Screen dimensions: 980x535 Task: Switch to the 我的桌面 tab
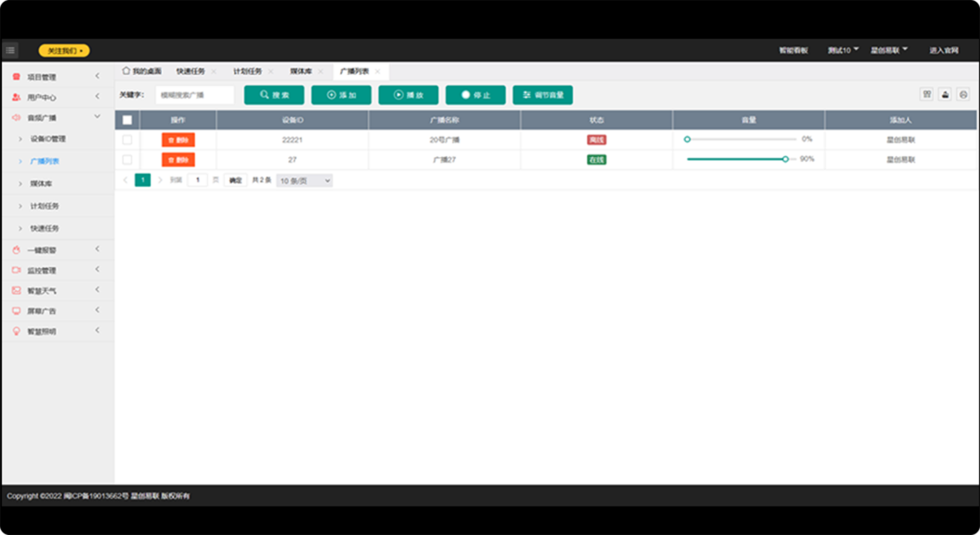[141, 71]
